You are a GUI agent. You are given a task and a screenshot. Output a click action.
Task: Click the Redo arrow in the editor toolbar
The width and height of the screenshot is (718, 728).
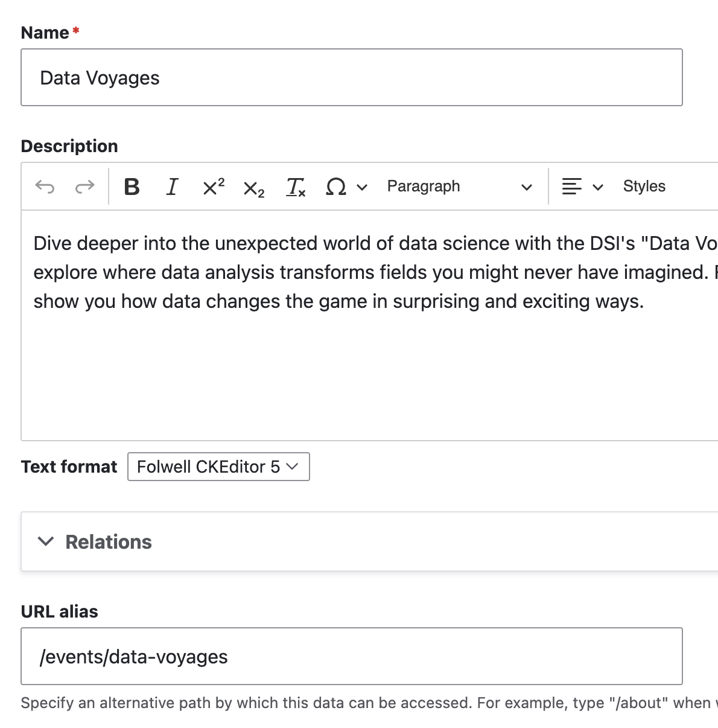[84, 187]
